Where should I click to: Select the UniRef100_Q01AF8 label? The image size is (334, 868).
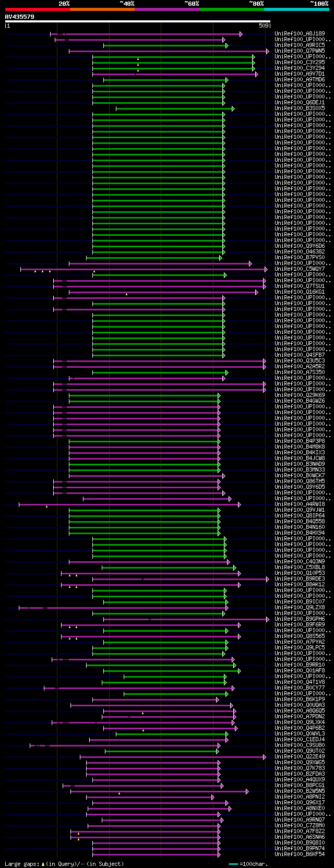point(300,671)
